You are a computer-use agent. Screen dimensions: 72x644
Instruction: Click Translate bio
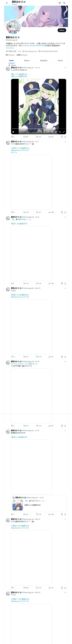coord(10,48)
